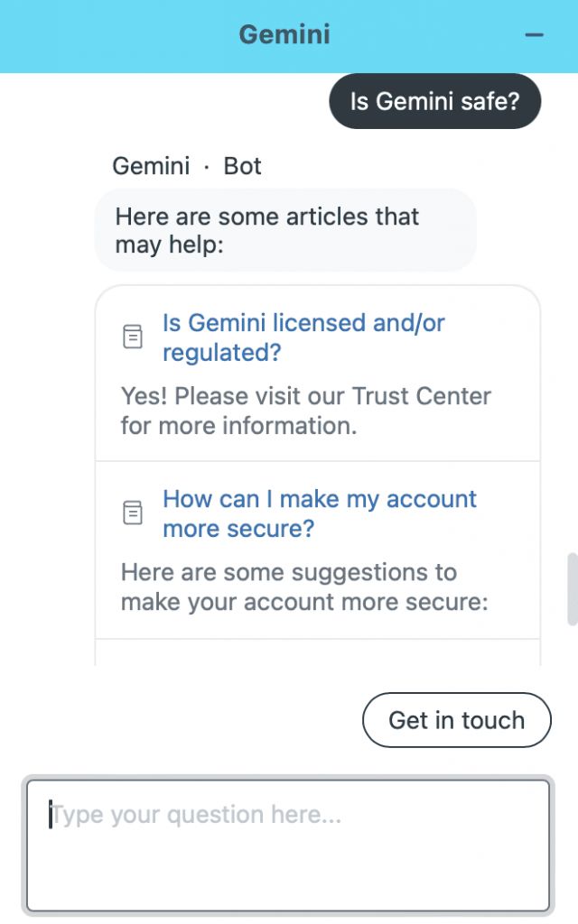Click the 'Here are some articles' bot message
The image size is (578, 924).
pos(284,230)
